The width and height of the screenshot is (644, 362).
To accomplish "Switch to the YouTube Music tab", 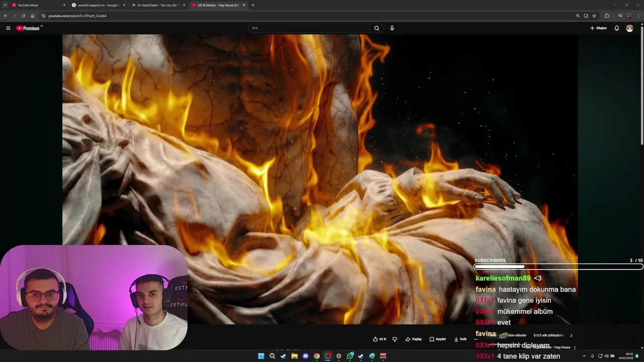I will [x=39, y=5].
